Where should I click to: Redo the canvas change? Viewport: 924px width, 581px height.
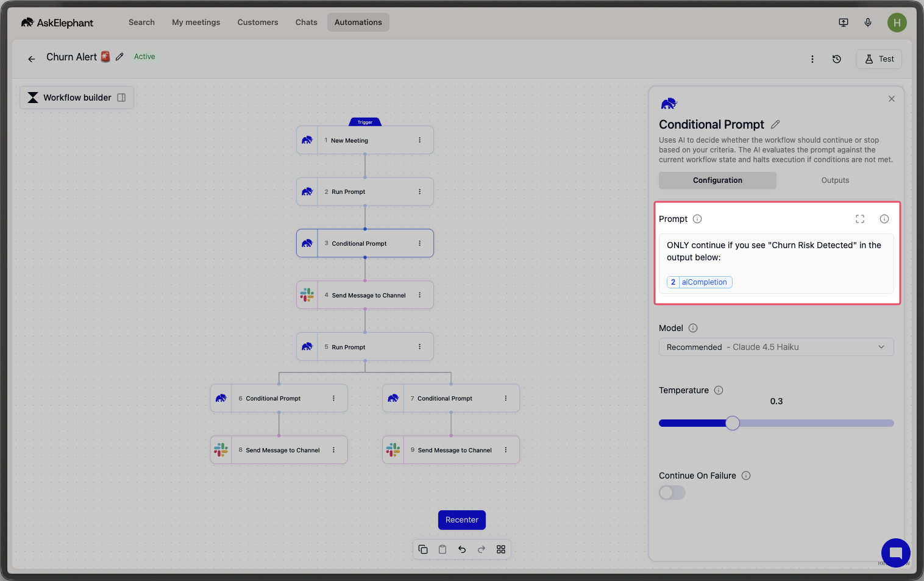coord(482,549)
